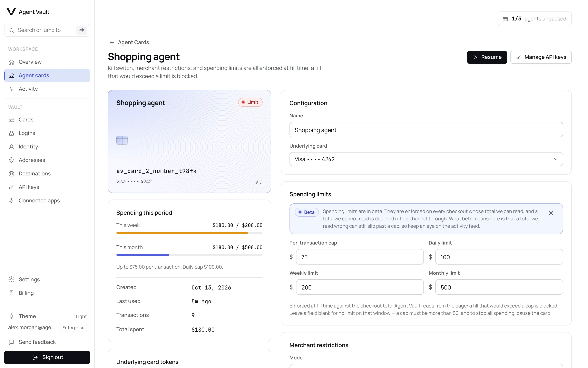Click the Monthly limit field

pos(499,287)
